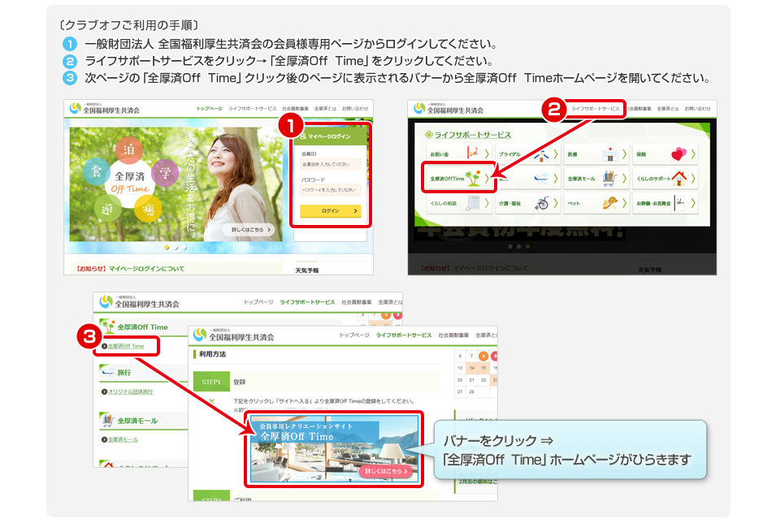Select first yellow carousel dot under hero image
The image size is (776, 532).
pyautogui.click(x=167, y=248)
